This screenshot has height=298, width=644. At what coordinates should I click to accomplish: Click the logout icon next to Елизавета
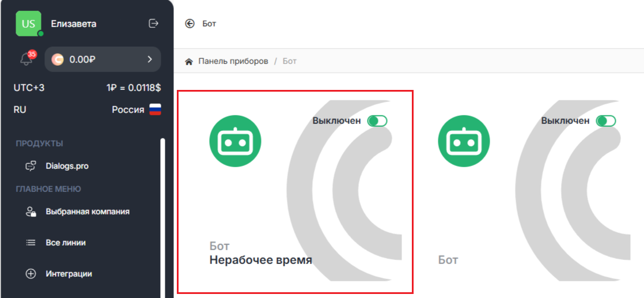[153, 24]
